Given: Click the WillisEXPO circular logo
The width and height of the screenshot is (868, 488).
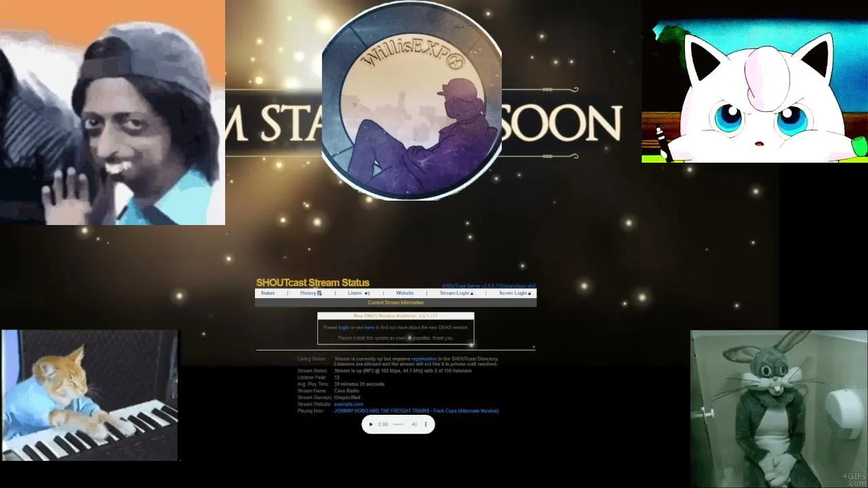Looking at the screenshot, I should 412,101.
